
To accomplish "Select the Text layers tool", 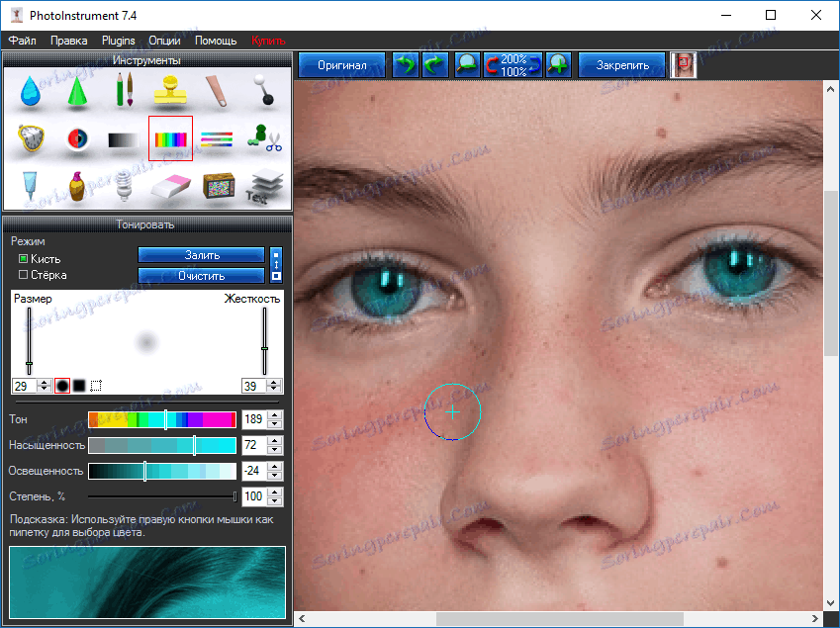I will (x=264, y=186).
